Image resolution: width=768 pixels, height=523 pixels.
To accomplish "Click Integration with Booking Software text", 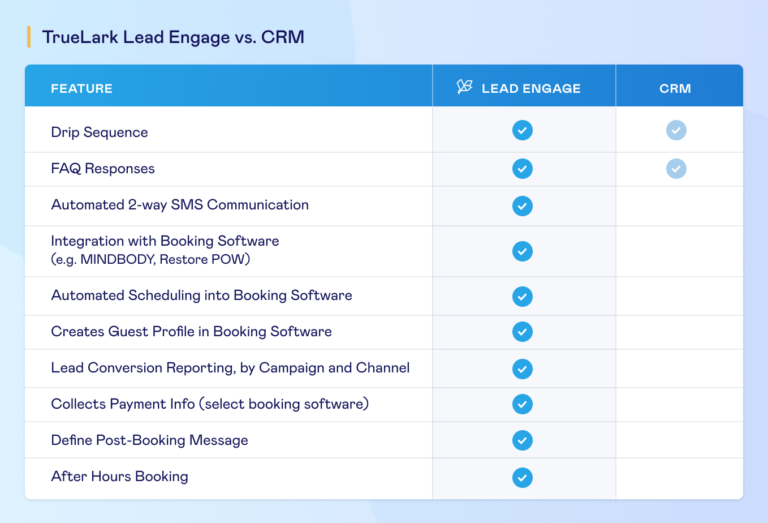I will click(x=165, y=241).
